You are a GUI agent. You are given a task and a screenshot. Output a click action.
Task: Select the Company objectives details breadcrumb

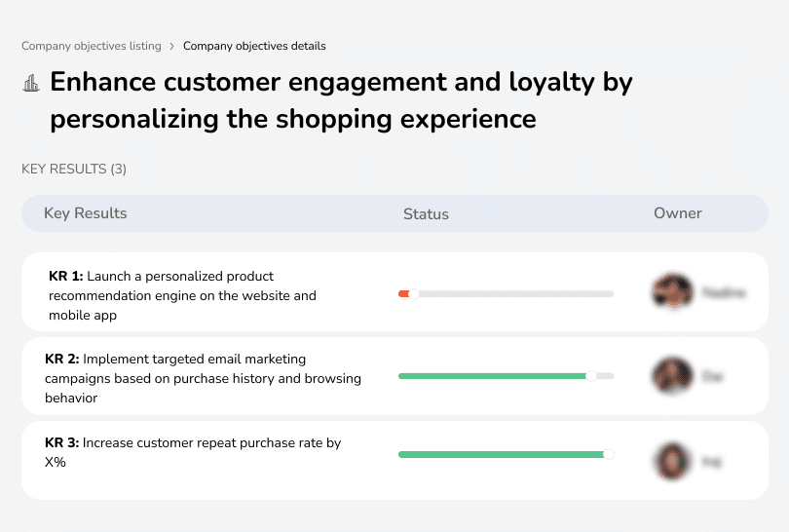254,46
